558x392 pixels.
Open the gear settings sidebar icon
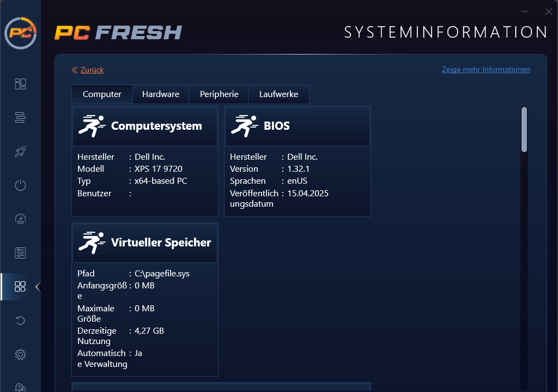coord(20,354)
